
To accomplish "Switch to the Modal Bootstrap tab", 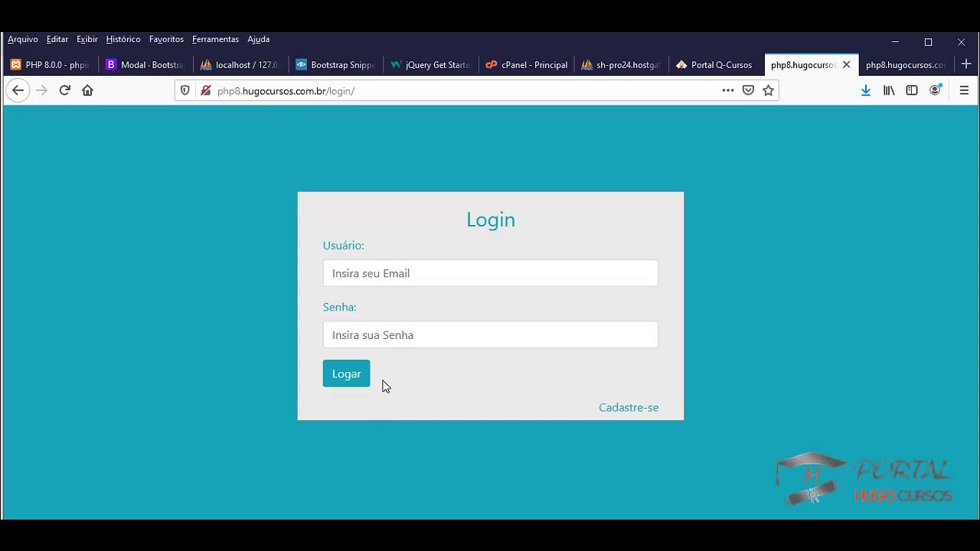I will (x=145, y=65).
